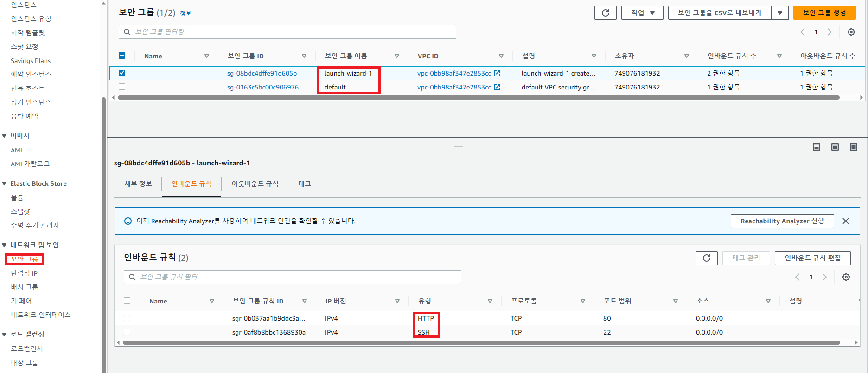Image resolution: width=868 pixels, height=373 pixels.
Task: Open security group sg-08bdc4dffe91d605b link
Action: tap(262, 73)
